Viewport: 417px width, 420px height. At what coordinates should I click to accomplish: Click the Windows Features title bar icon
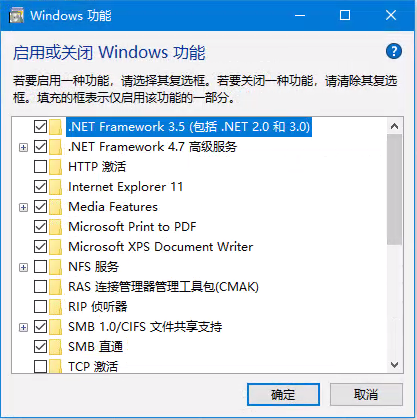[16, 15]
